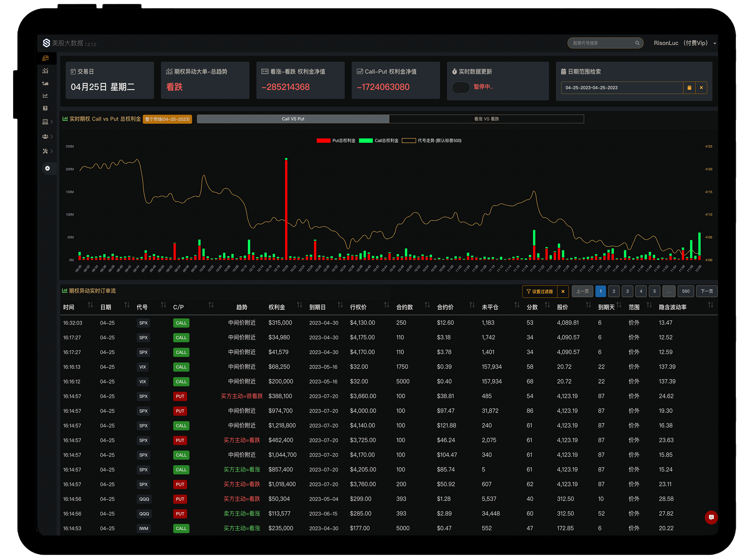Open the whale sidebar icon
The height and width of the screenshot is (560, 754).
point(45,83)
